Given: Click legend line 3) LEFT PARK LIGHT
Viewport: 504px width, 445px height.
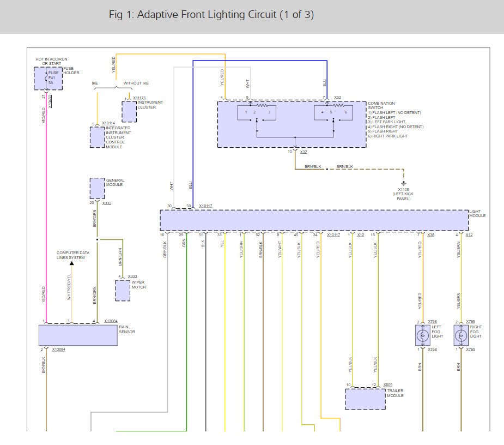Looking at the screenshot, I should click(x=387, y=122).
